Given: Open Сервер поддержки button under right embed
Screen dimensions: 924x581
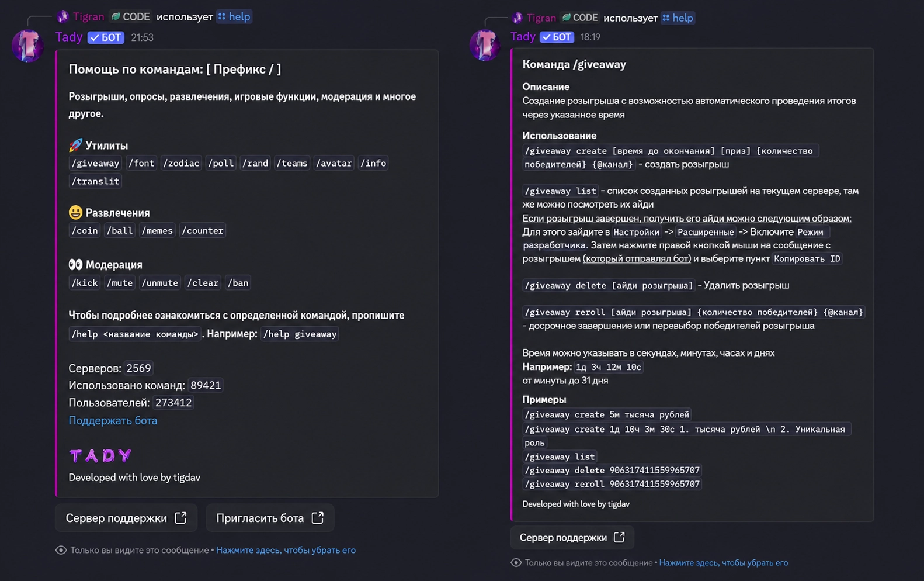Looking at the screenshot, I should tap(572, 537).
